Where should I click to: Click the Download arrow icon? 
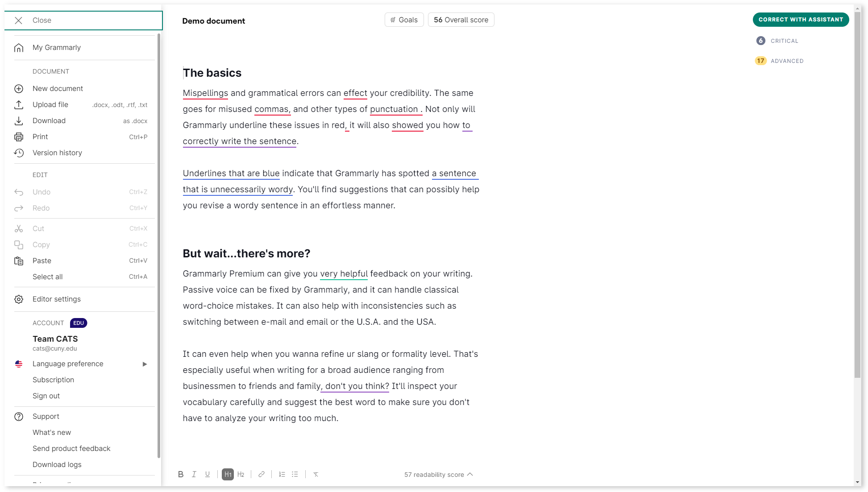click(x=19, y=121)
